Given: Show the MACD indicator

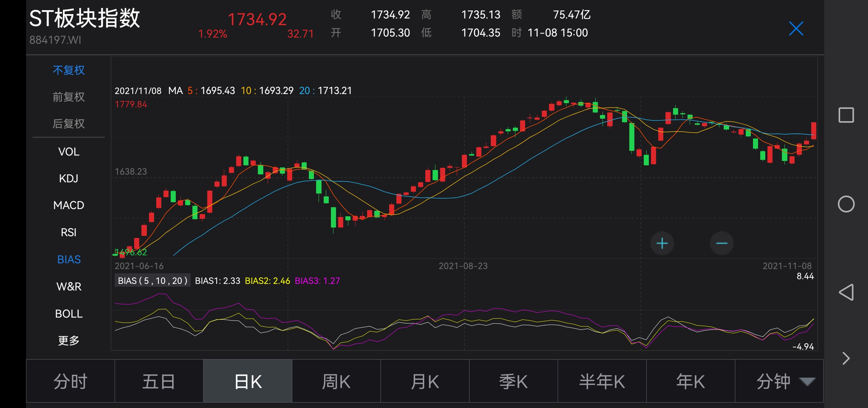Looking at the screenshot, I should (x=69, y=205).
